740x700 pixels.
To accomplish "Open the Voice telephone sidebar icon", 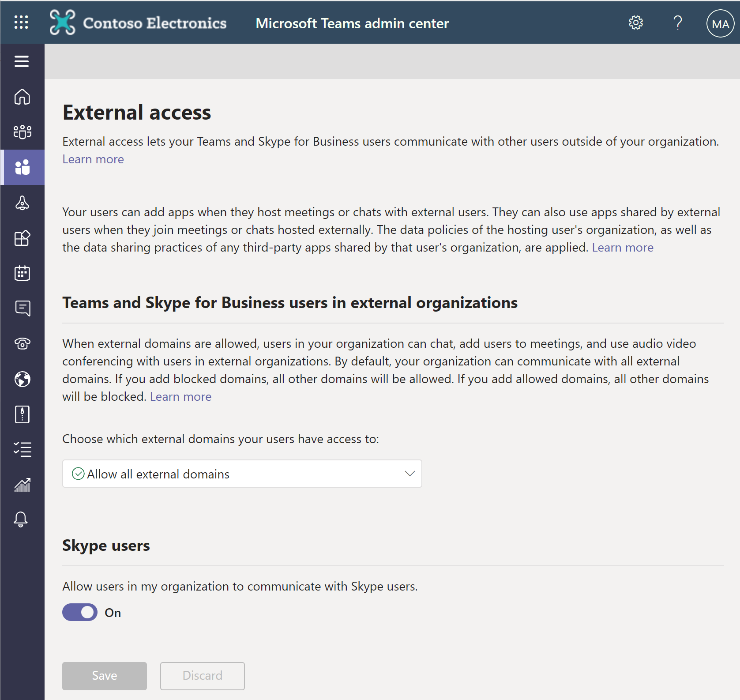I will (22, 343).
